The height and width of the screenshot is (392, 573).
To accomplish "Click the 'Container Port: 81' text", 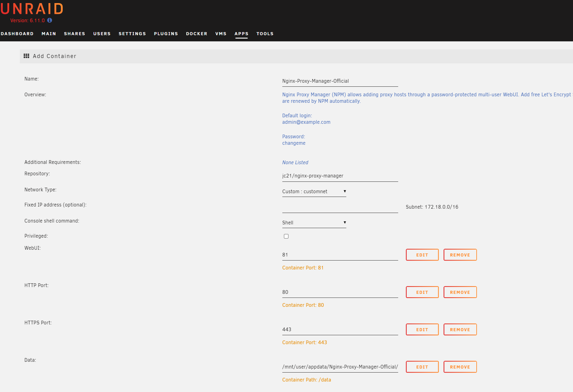I will pos(303,268).
